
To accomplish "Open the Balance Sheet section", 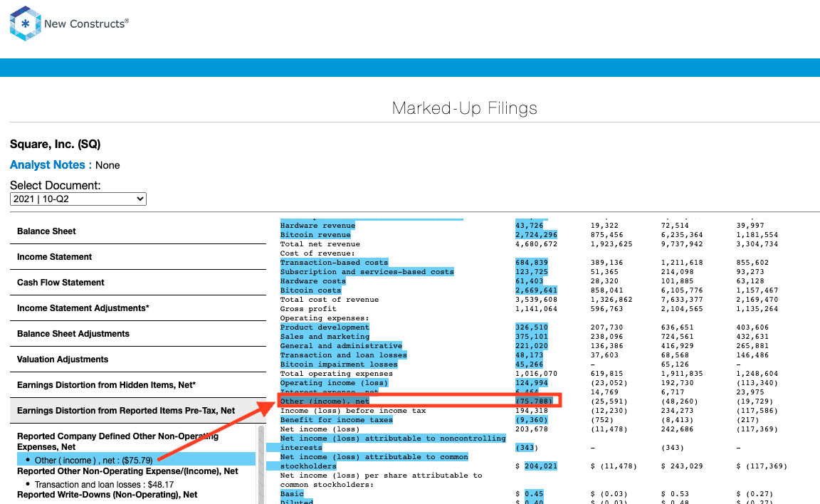I will [x=138, y=231].
